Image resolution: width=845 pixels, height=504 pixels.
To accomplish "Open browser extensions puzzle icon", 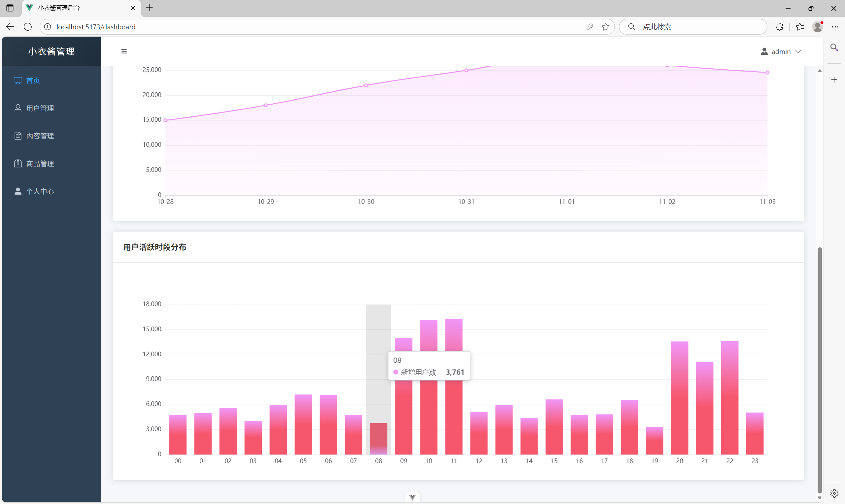I will (x=779, y=26).
